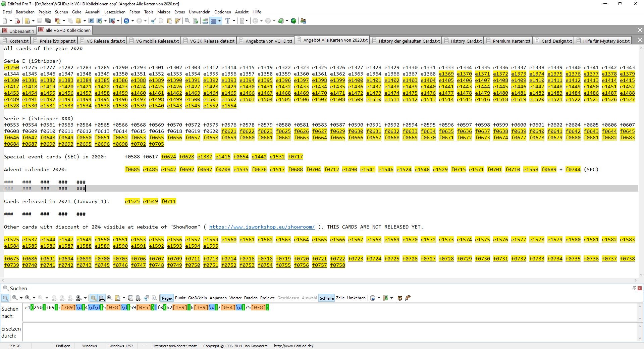Expand the font 'T' dropdown arrow
This screenshot has width=644, height=349.
(x=234, y=21)
